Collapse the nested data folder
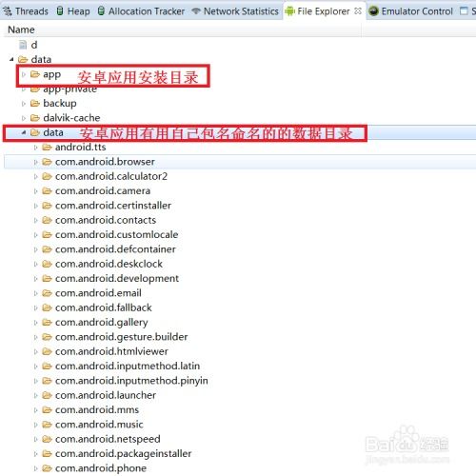Screen dimensions: 476x476 coord(24,132)
